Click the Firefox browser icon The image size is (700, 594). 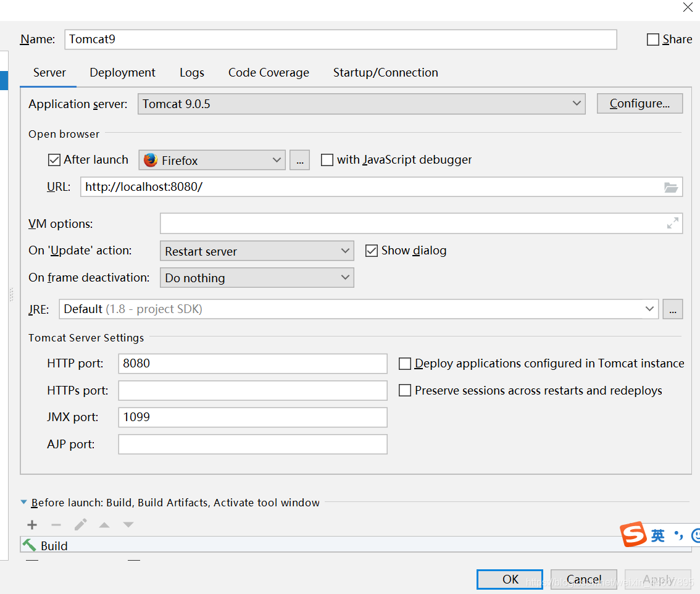[x=151, y=160]
